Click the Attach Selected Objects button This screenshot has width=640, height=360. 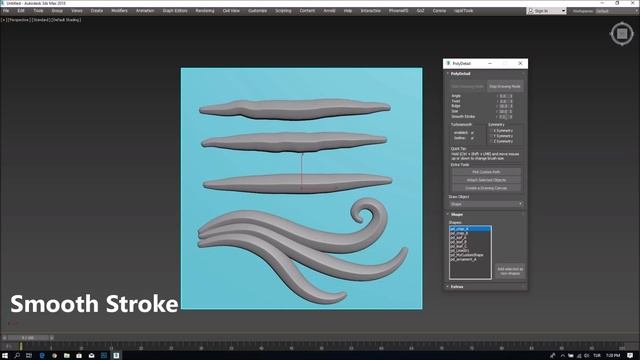click(486, 180)
